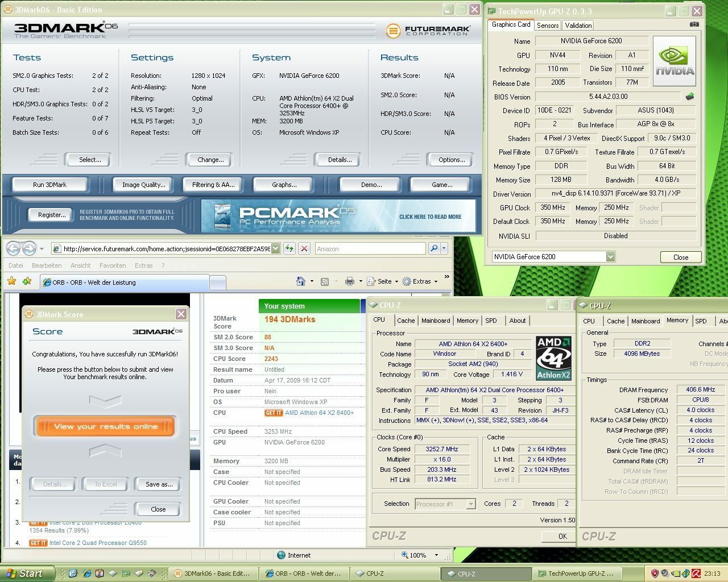Click View your results online button
This screenshot has width=728, height=582.
[x=106, y=426]
